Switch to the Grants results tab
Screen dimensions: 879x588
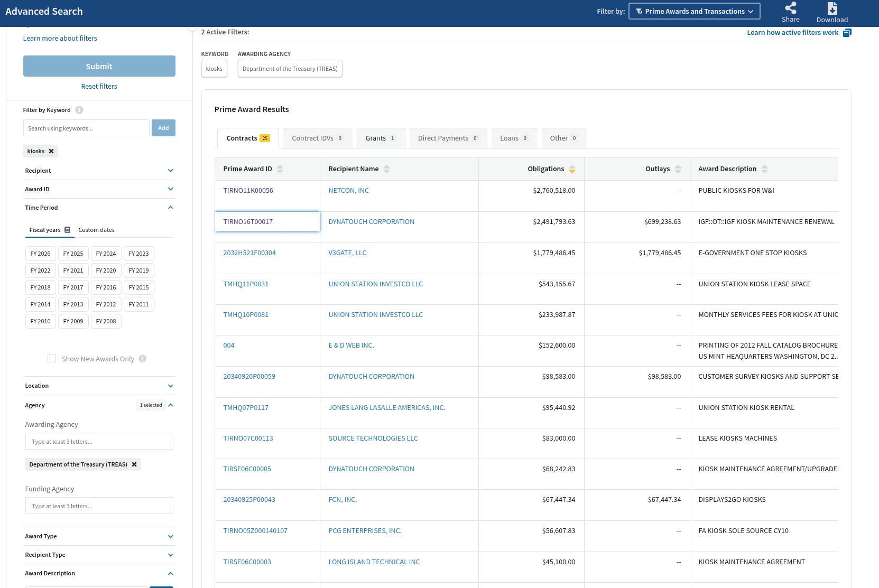click(381, 138)
